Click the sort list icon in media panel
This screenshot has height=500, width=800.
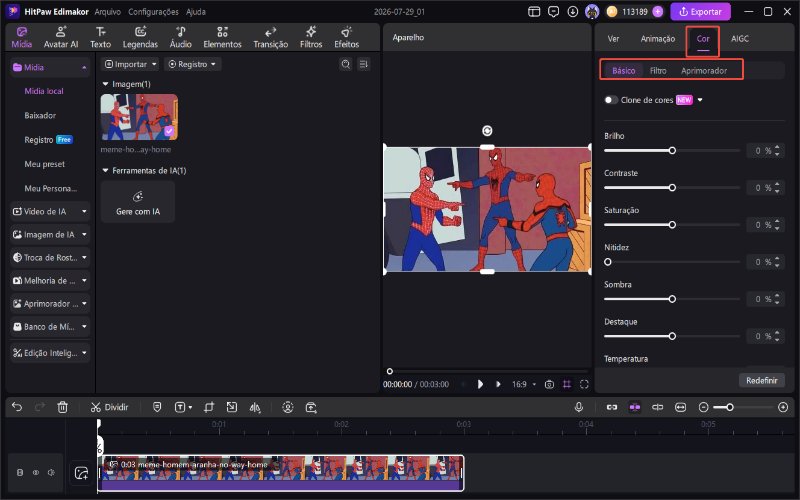pyautogui.click(x=364, y=64)
